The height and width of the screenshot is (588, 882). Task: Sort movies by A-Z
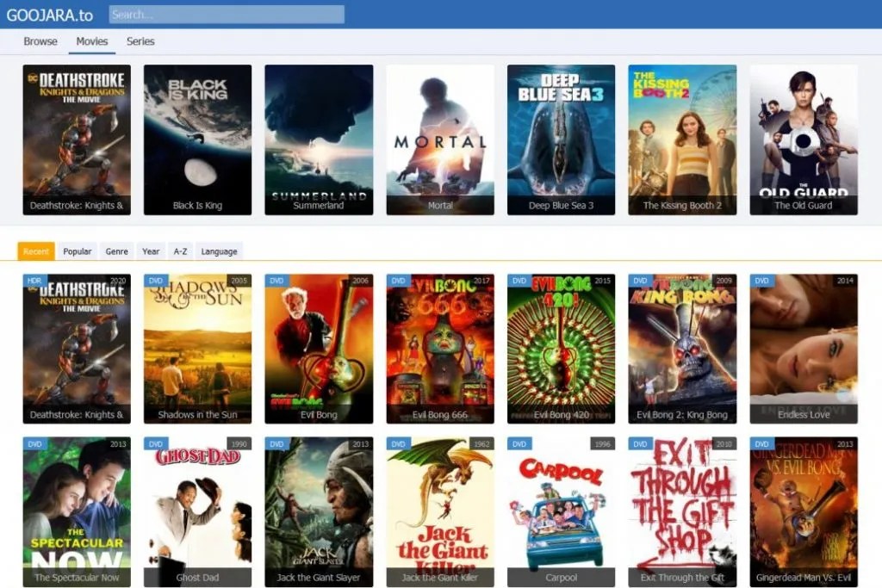[x=180, y=251]
